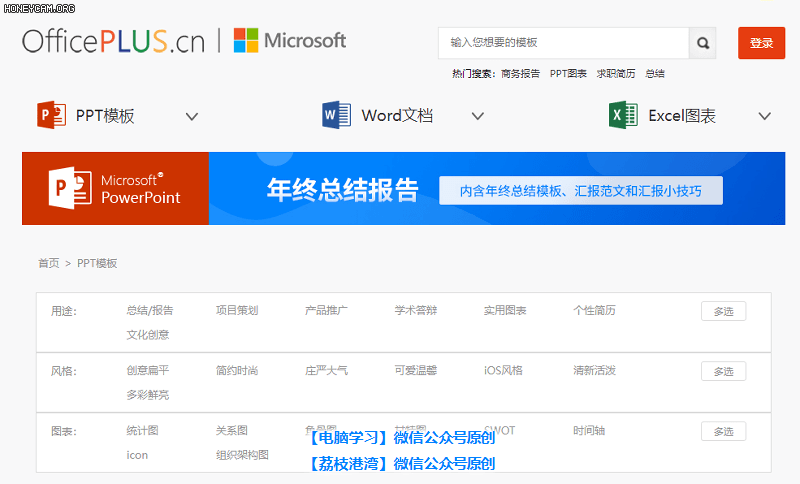Image resolution: width=800 pixels, height=484 pixels.
Task: Select hot search term 总结
Action: click(x=655, y=74)
